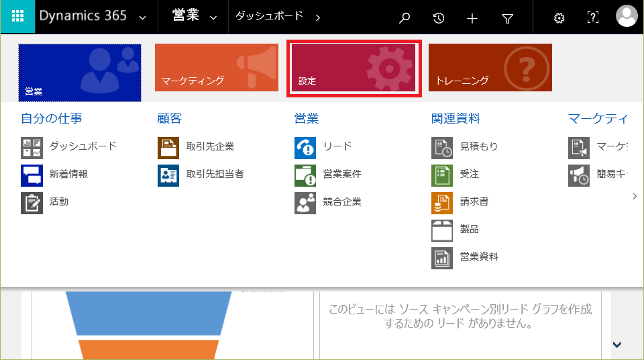Click the 関連資料 group heading
The width and height of the screenshot is (644, 360).
(x=455, y=118)
